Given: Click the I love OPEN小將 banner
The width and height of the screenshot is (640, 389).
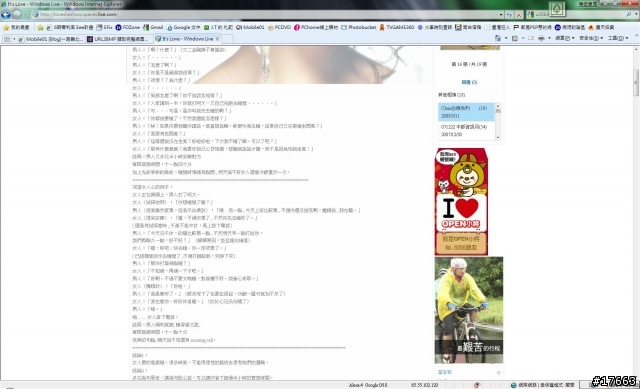Looking at the screenshot, I should coord(461,202).
